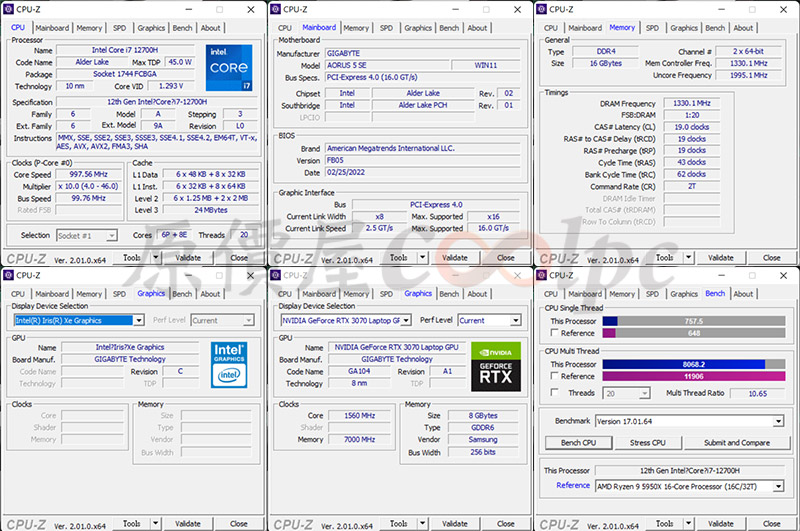Click the Intel Core i7 processor logo

click(229, 68)
